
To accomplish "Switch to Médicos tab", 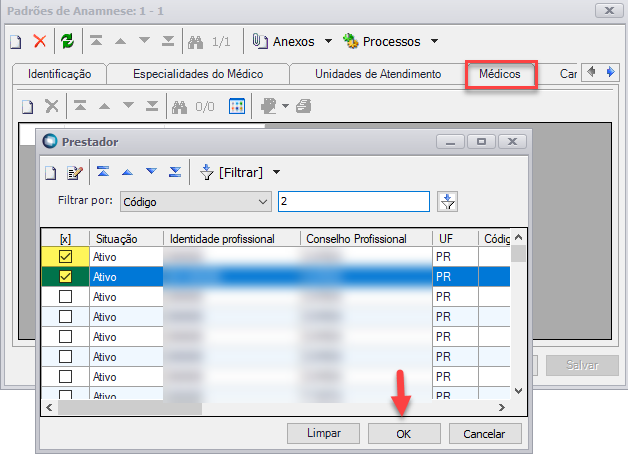I will point(499,74).
